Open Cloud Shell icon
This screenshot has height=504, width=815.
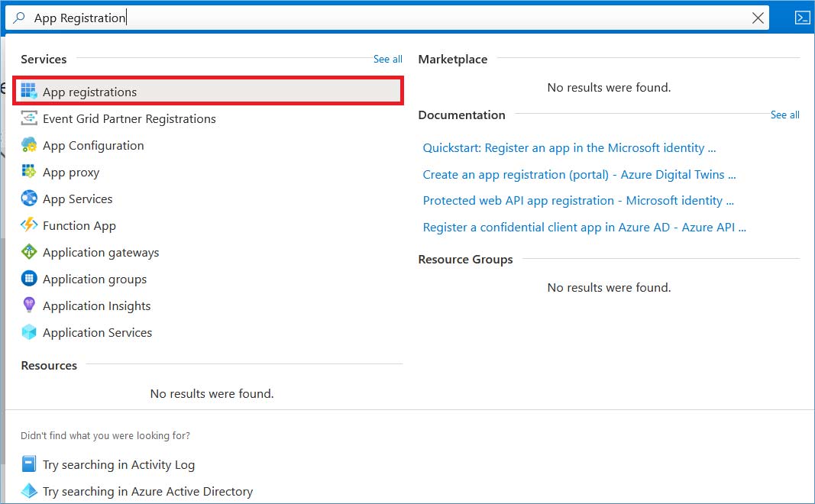coord(802,18)
